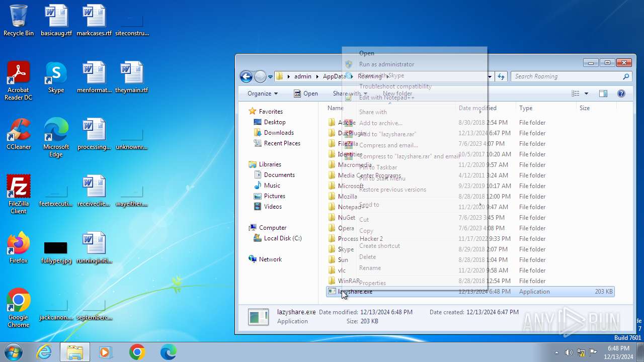This screenshot has width=644, height=362.
Task: Launch Firefox desktop shortcut
Action: point(19,248)
